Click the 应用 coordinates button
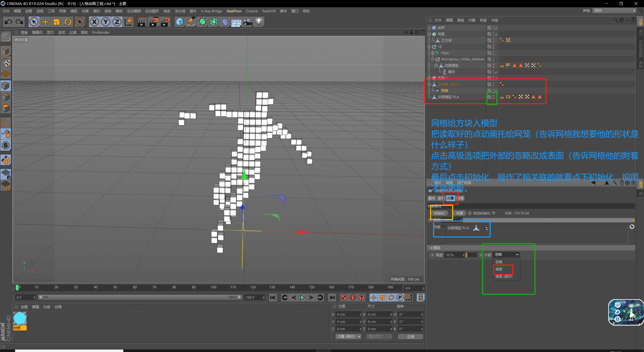 (x=411, y=337)
